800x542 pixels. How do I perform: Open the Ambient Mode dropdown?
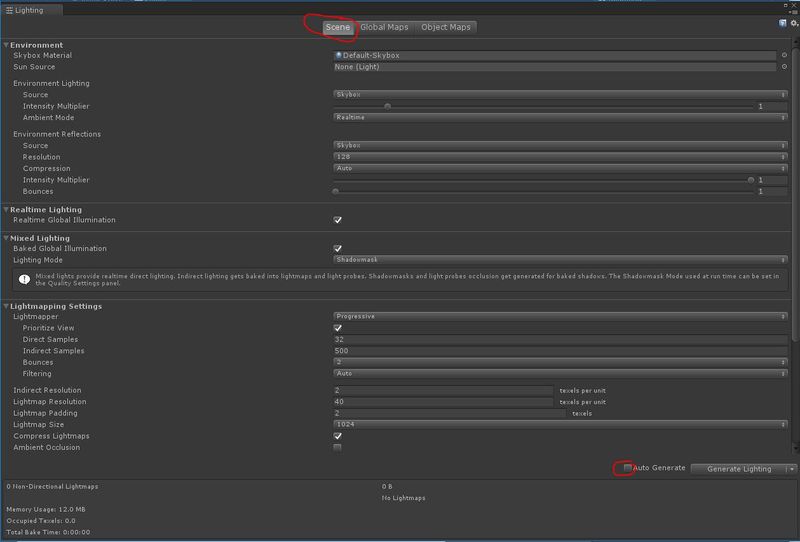(560, 118)
